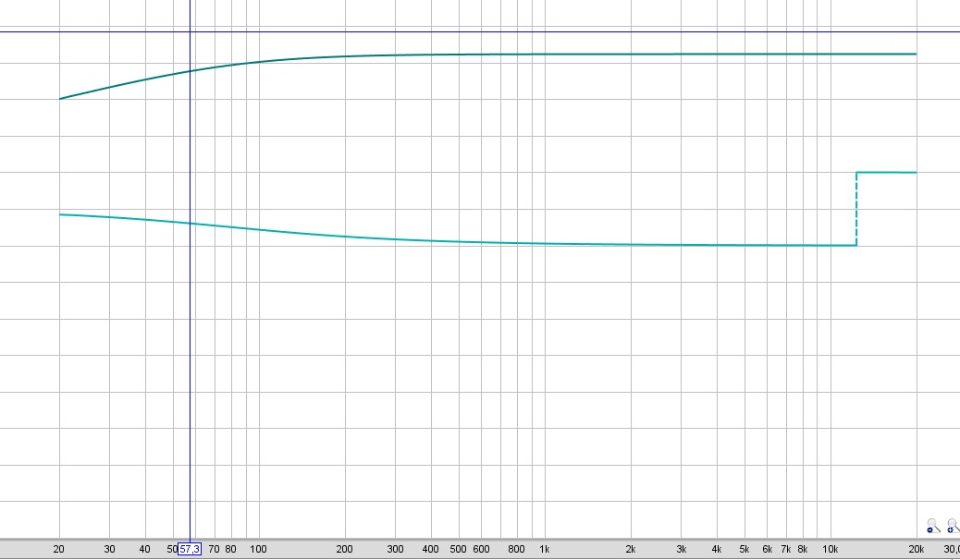Click the 8k label on frequency axis
The height and width of the screenshot is (560, 960).
(802, 549)
